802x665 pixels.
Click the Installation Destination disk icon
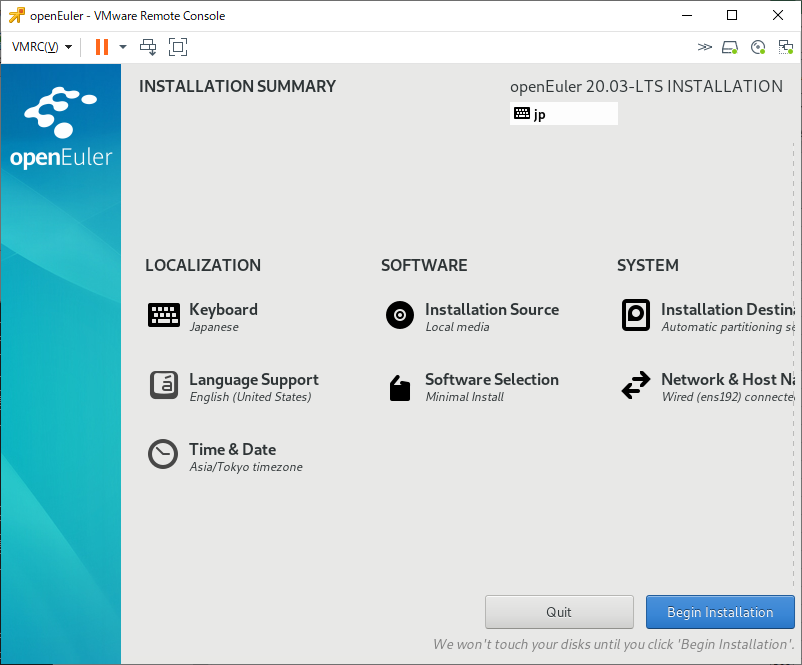click(x=636, y=315)
